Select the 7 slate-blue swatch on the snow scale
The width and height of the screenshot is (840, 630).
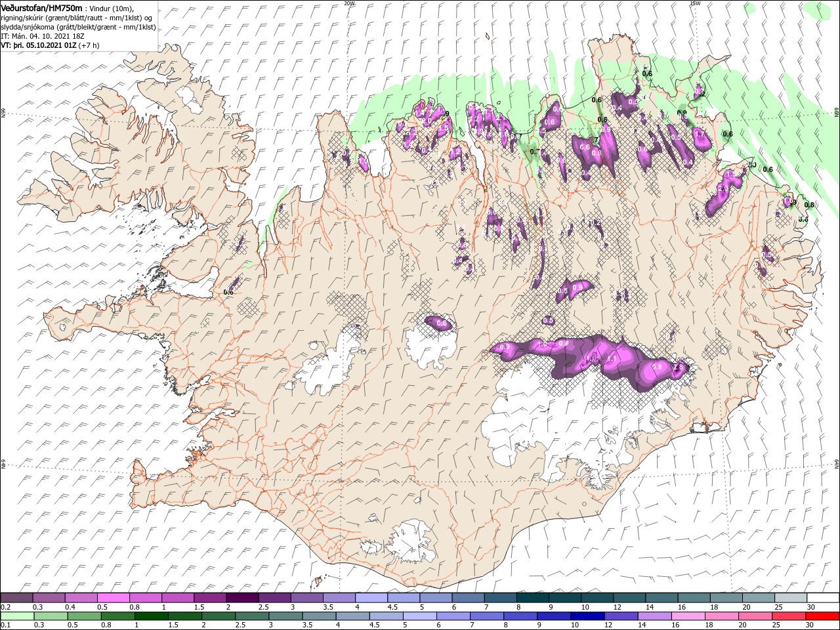pos(501,598)
